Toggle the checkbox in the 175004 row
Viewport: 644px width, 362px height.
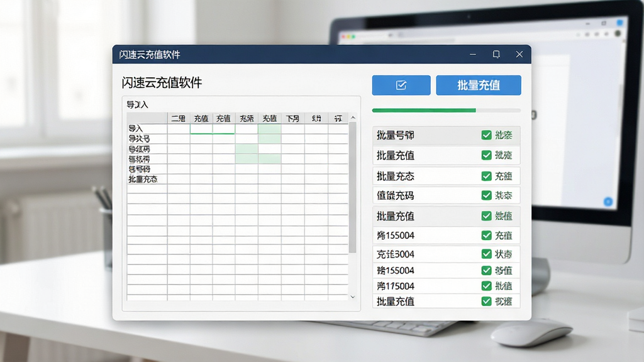(x=487, y=286)
